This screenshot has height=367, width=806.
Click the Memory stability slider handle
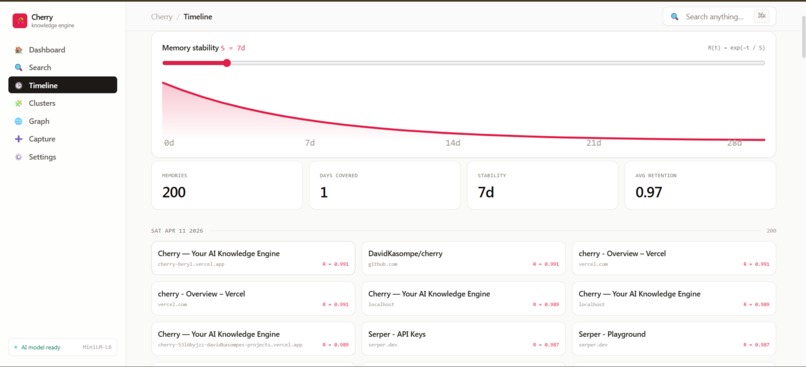point(227,63)
